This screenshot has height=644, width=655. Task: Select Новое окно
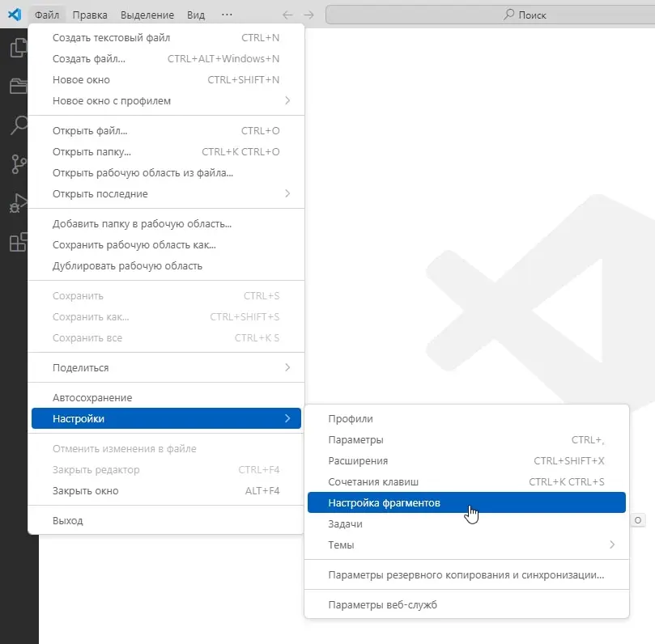[x=166, y=80]
